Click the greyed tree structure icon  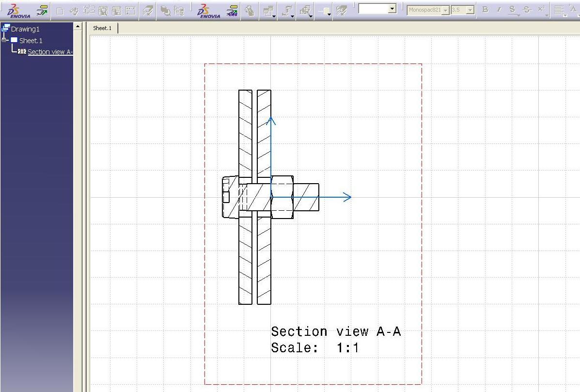point(179,11)
